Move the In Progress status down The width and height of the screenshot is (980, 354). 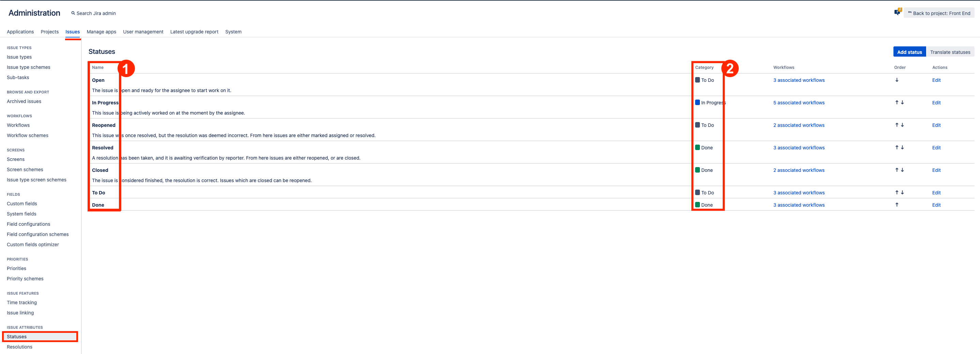point(902,102)
